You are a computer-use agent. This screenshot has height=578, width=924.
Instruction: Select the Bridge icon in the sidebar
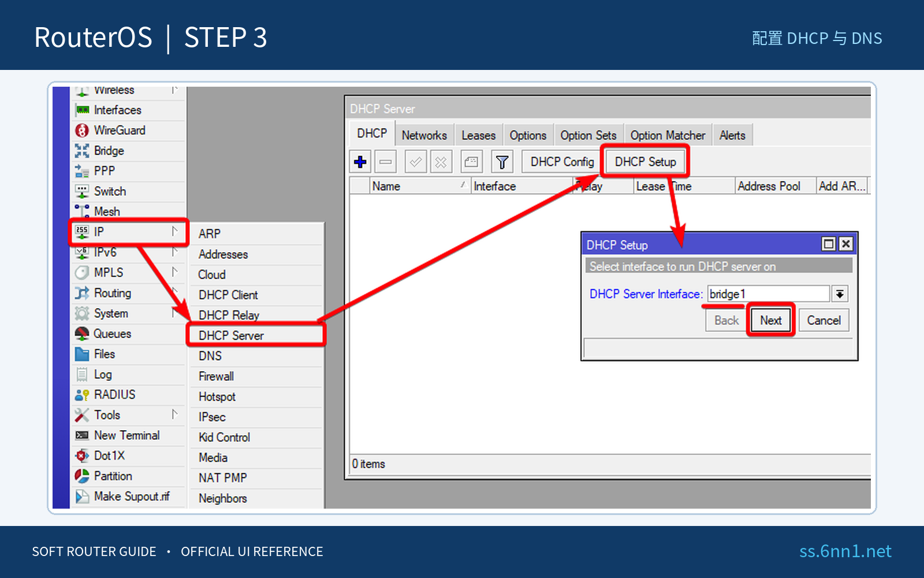click(83, 151)
